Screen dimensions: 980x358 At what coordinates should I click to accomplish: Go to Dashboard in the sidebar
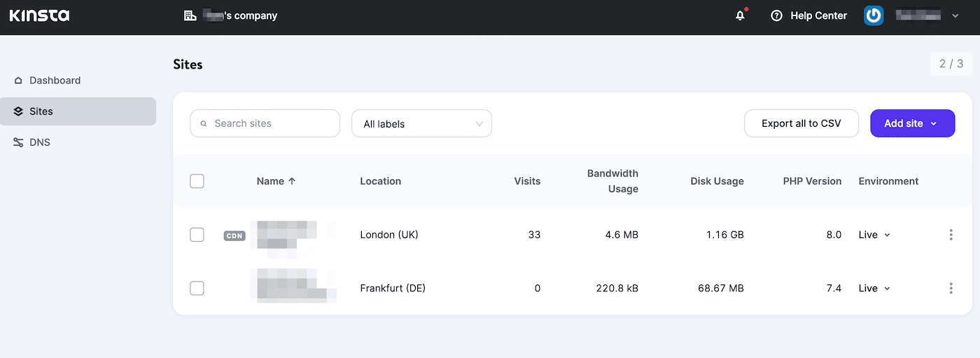(55, 81)
